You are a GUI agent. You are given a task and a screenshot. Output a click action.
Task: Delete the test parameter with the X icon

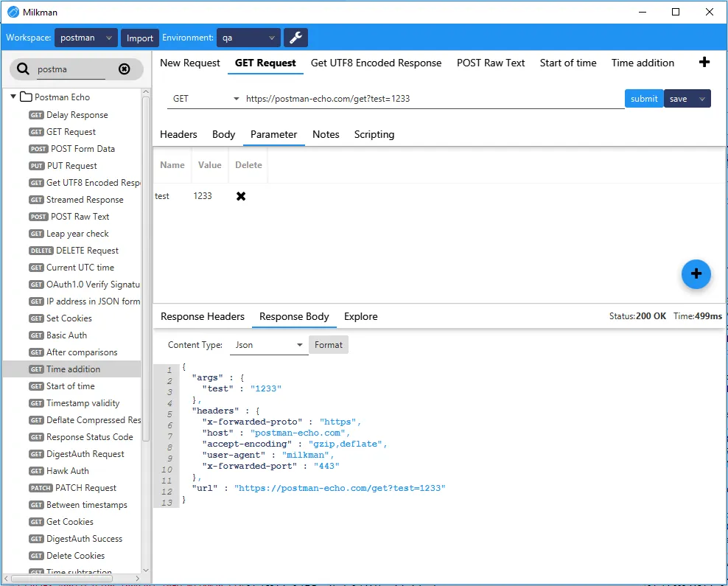click(x=240, y=196)
